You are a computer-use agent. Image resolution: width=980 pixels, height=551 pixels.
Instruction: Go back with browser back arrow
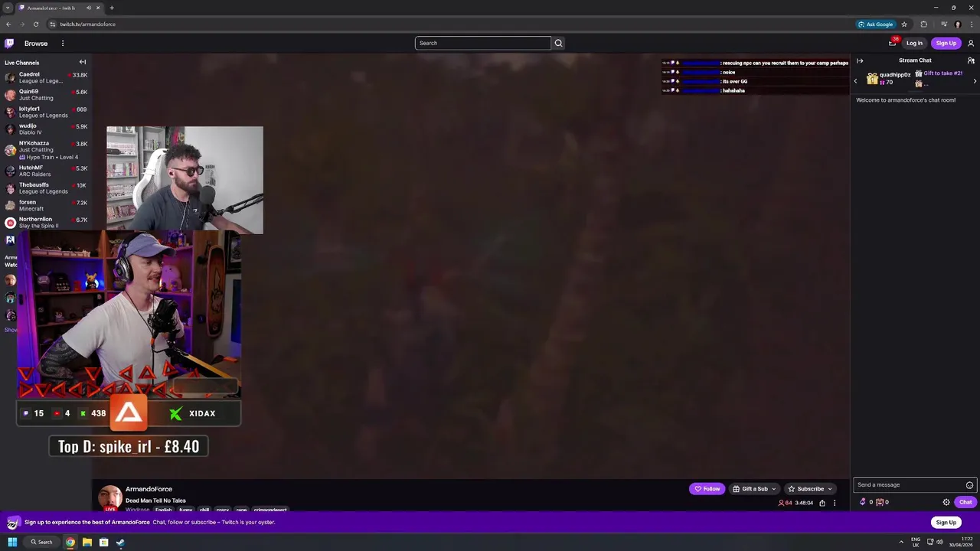tap(8, 24)
